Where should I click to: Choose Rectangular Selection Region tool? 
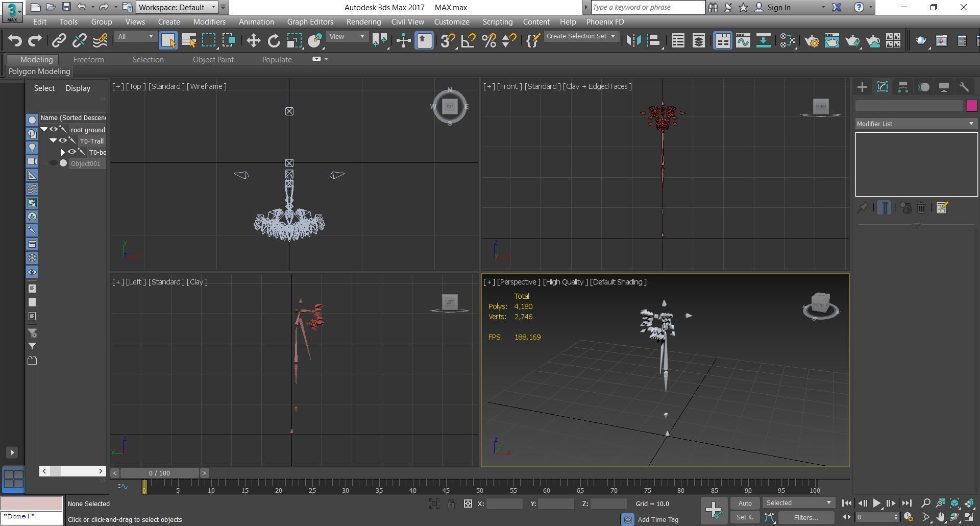(x=209, y=41)
